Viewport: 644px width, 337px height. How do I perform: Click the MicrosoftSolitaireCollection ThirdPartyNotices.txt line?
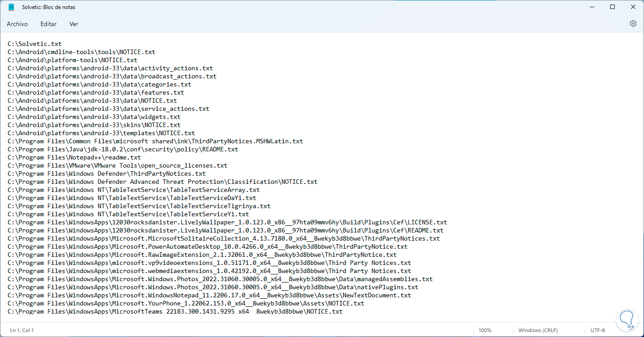click(x=224, y=239)
